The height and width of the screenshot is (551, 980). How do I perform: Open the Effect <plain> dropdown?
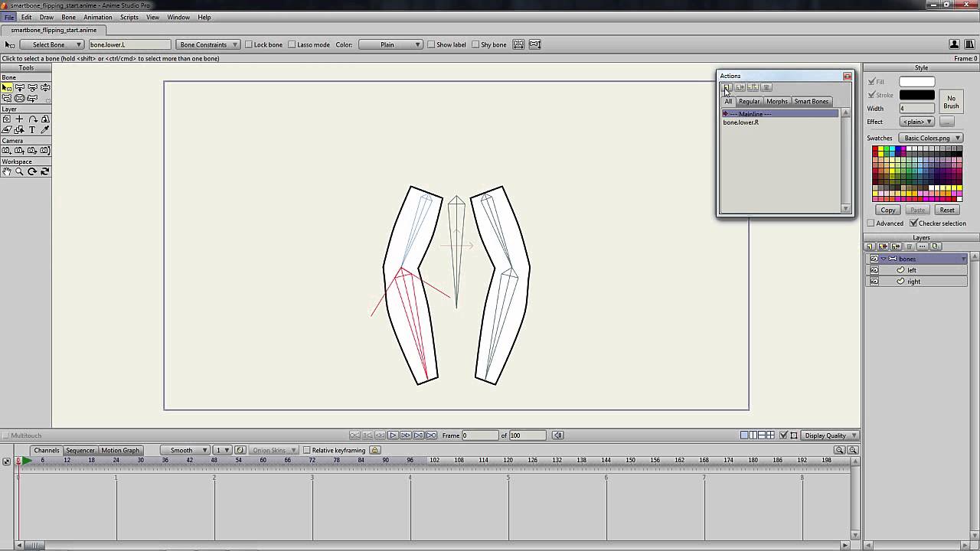[x=916, y=122]
